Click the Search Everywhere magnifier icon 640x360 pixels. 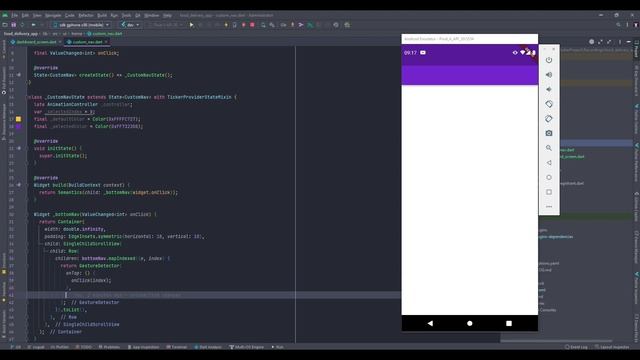(618, 25)
